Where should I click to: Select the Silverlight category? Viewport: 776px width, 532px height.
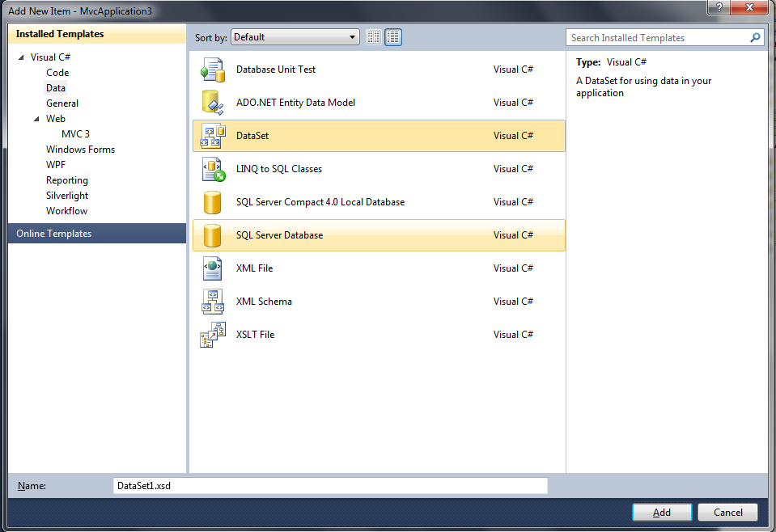click(67, 196)
